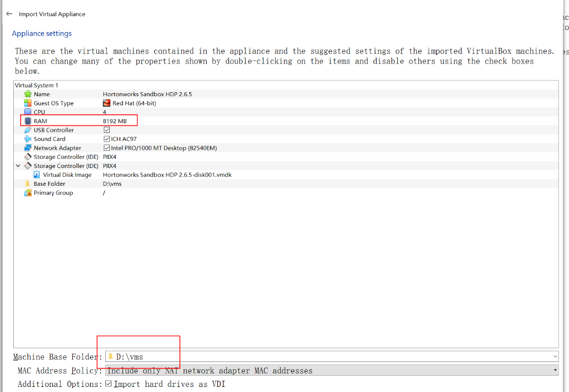Open the Machine Base Folder dropdown
Image resolution: width=569 pixels, height=392 pixels.
tap(555, 356)
